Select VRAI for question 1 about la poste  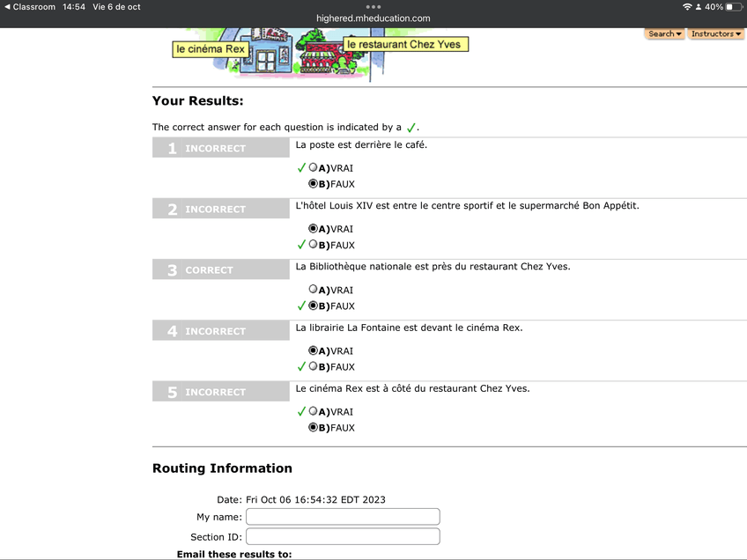coord(313,167)
